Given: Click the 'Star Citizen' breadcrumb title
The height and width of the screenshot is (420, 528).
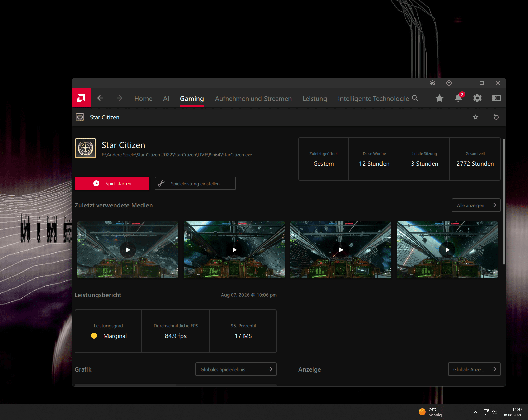Looking at the screenshot, I should (x=104, y=117).
